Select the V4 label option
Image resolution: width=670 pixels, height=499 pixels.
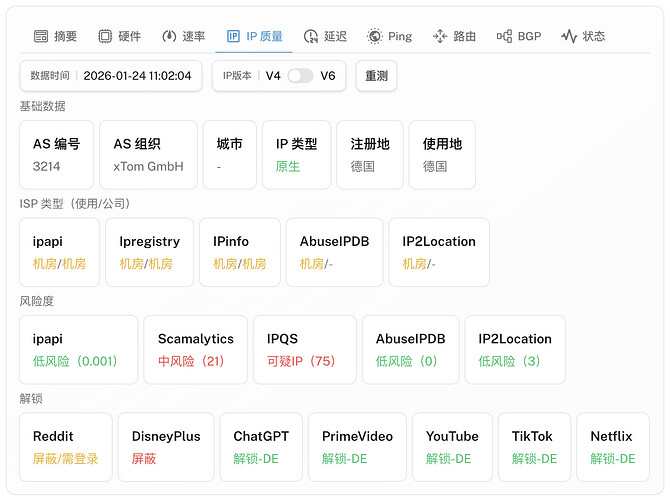(273, 76)
